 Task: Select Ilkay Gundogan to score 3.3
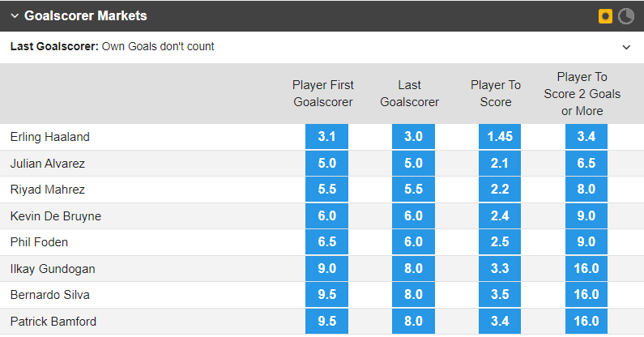coord(499,269)
